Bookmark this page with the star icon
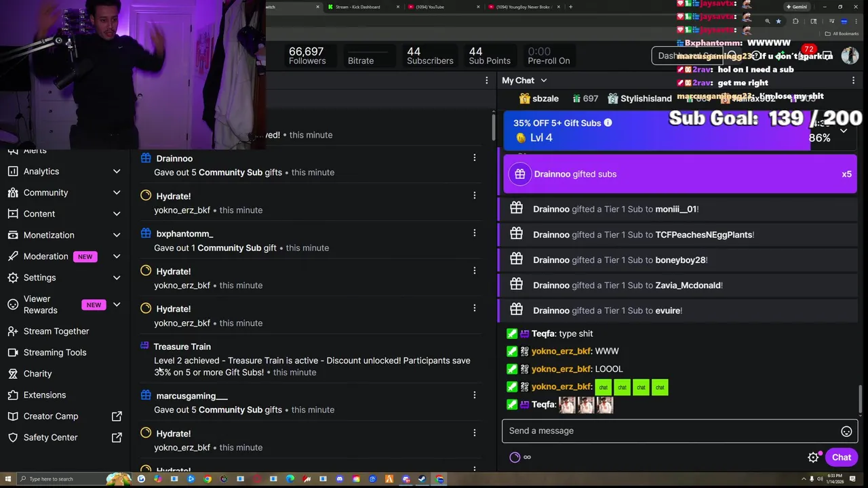Image resolution: width=868 pixels, height=488 pixels. 778,21
